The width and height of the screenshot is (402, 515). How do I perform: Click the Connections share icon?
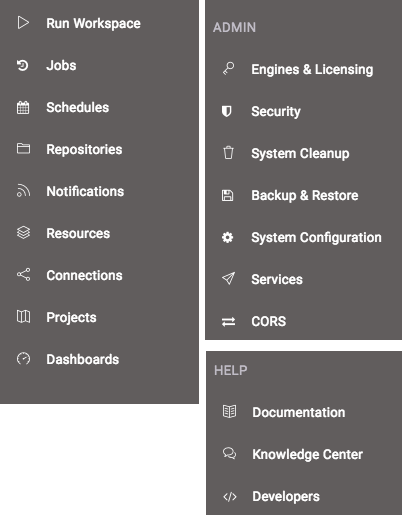pyautogui.click(x=23, y=275)
